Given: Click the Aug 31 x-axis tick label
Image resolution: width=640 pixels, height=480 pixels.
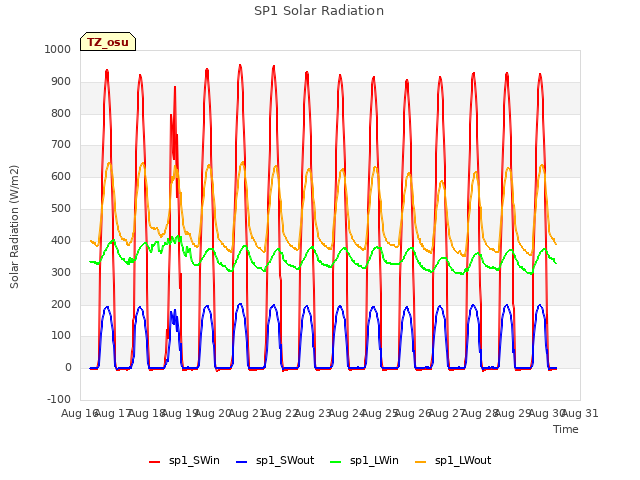Looking at the screenshot, I should click(x=580, y=413).
